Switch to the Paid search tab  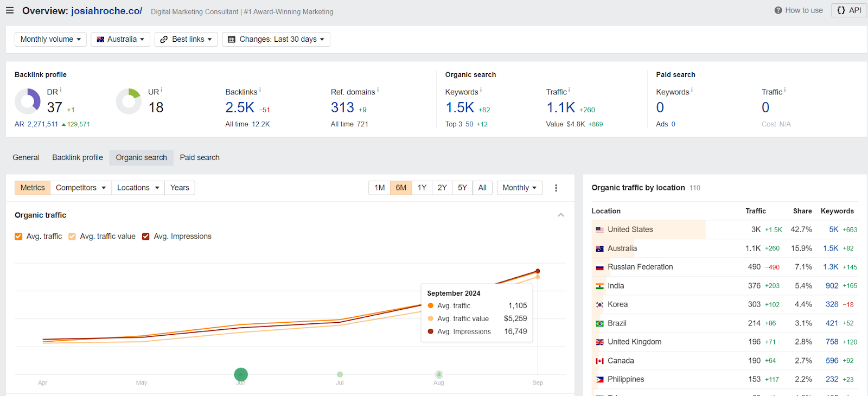200,157
